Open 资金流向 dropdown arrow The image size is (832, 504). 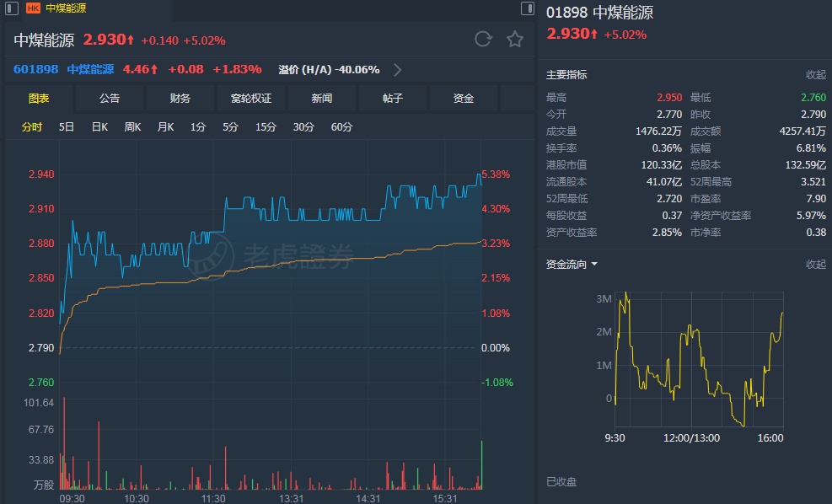pos(594,264)
